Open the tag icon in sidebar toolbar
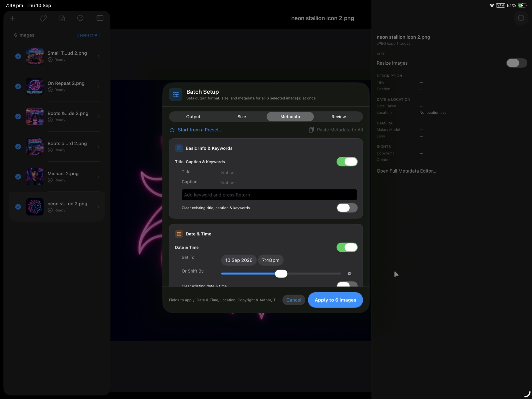This screenshot has height=399, width=532. click(x=43, y=18)
